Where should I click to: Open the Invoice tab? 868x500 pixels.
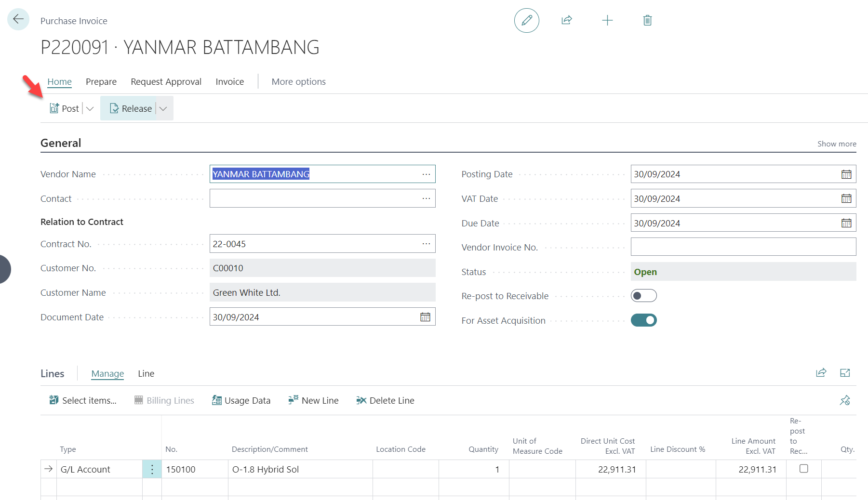click(229, 81)
